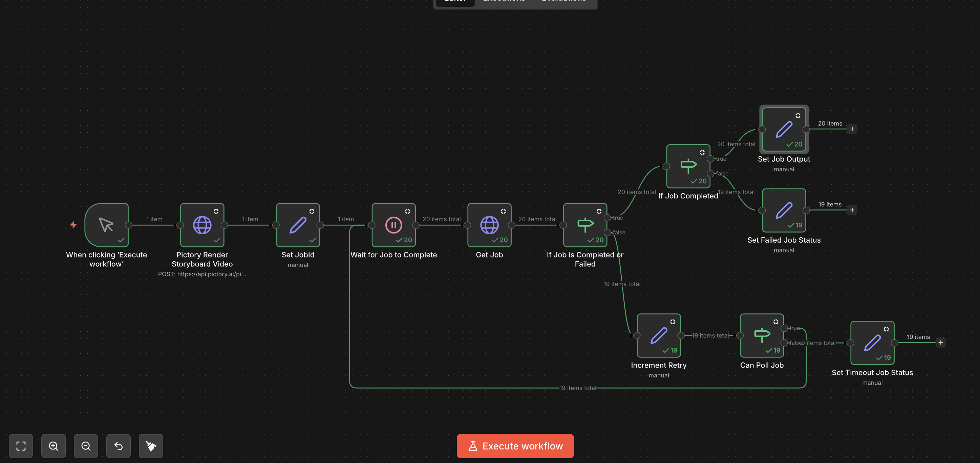Click the plus connector after Set Job Output
The width and height of the screenshot is (980, 463).
(852, 129)
